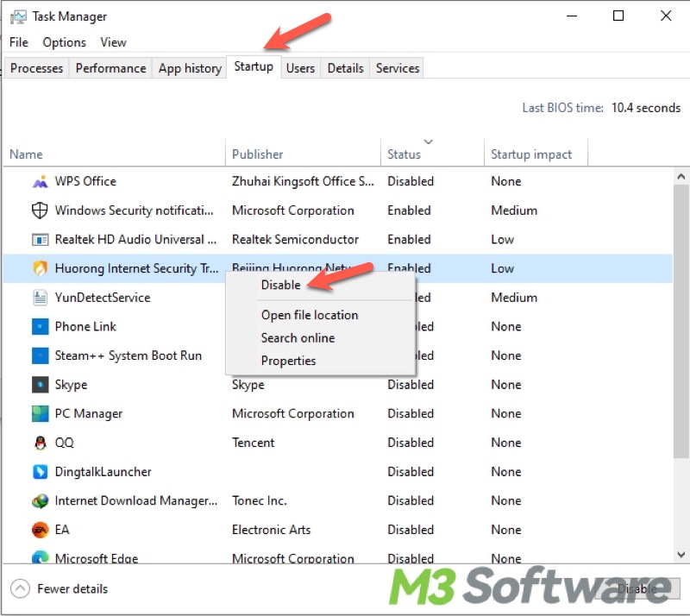Select the WPS Office row name
690x616 pixels.
(x=85, y=181)
